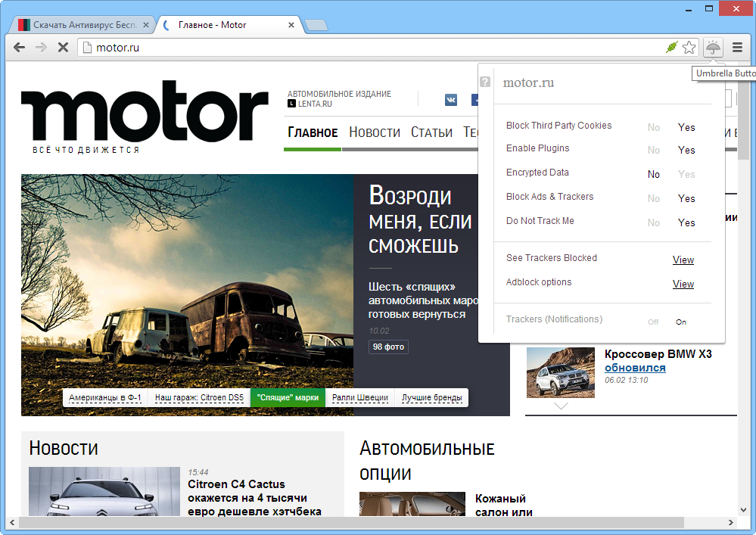Click inside the motor.ru address bar
Screen dimensions: 756x535
227,47
